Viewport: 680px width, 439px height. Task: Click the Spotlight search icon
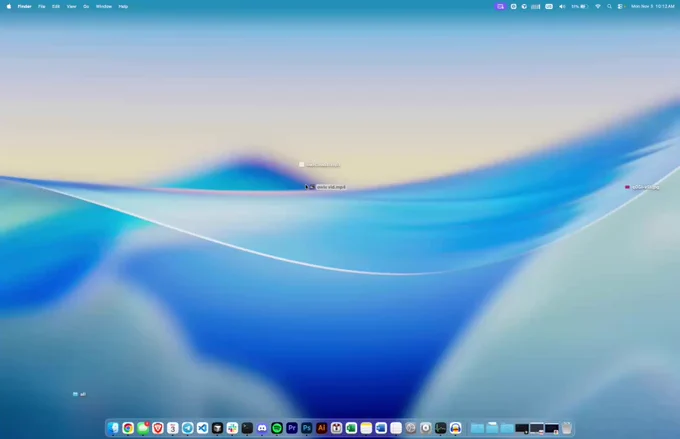pos(610,6)
